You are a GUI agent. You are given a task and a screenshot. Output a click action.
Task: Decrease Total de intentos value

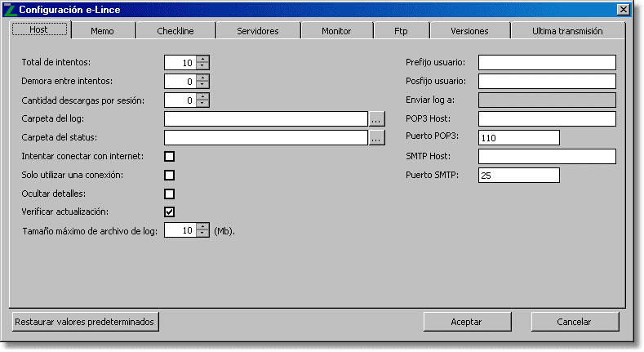tap(202, 65)
